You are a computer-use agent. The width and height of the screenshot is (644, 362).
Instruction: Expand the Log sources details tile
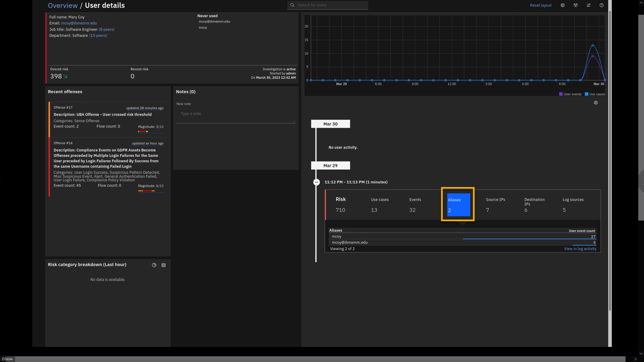(x=573, y=205)
